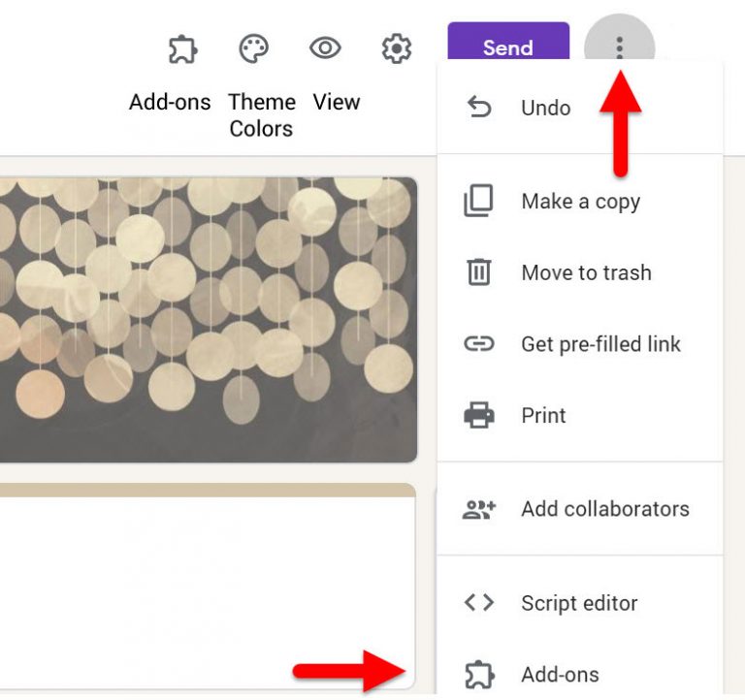Viewport: 745px width, 700px height.
Task: Select Add-ons at the menu bottom
Action: (560, 674)
